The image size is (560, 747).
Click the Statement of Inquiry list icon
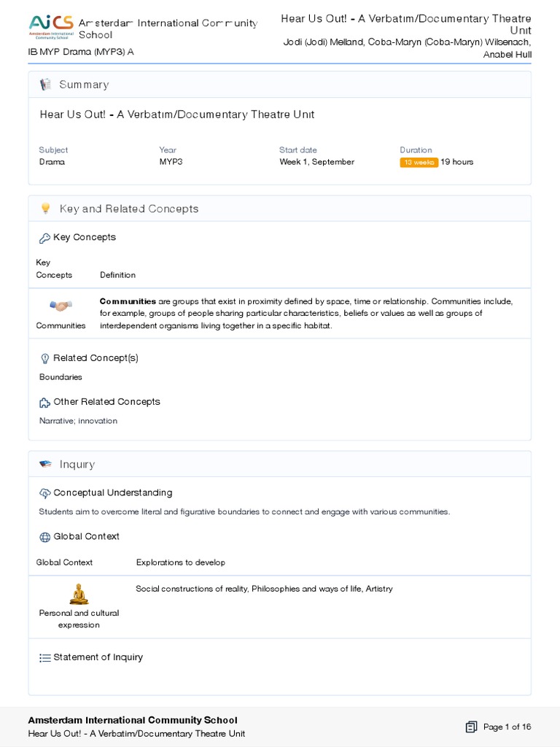click(44, 657)
